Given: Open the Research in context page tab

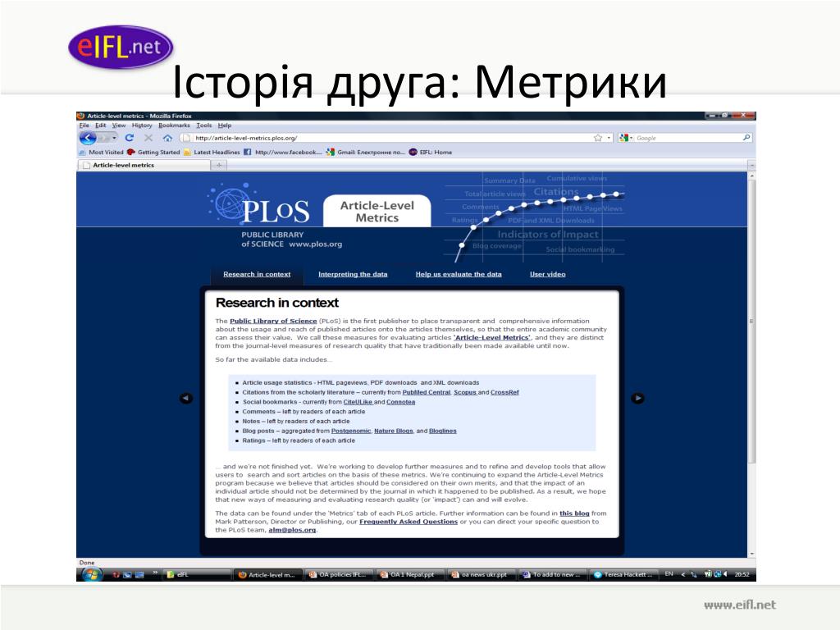Looking at the screenshot, I should click(x=257, y=274).
